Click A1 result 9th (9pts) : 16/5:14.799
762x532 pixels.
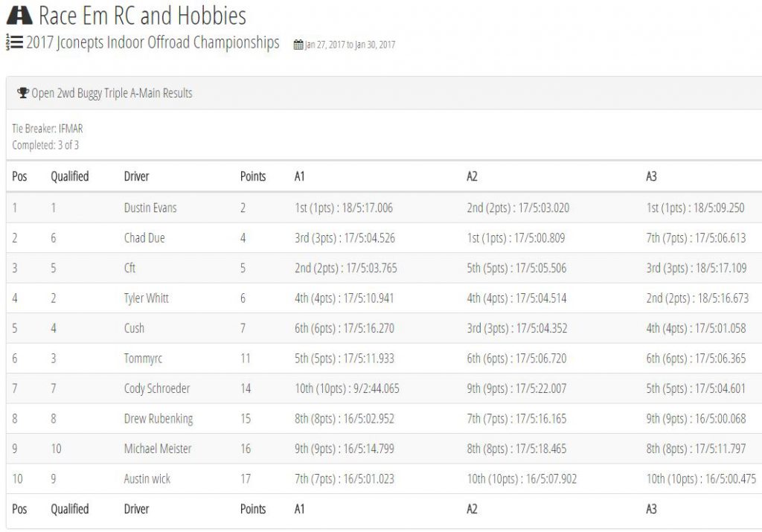(x=345, y=449)
